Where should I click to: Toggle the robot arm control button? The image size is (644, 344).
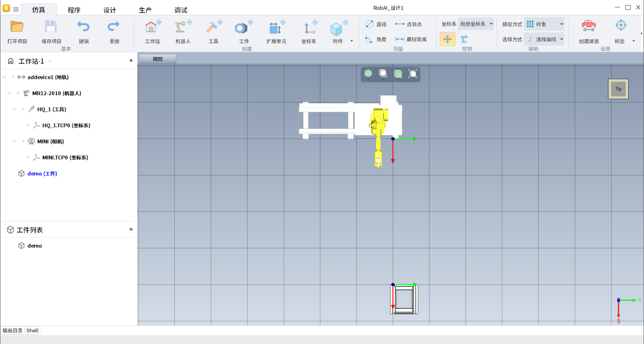pyautogui.click(x=464, y=39)
